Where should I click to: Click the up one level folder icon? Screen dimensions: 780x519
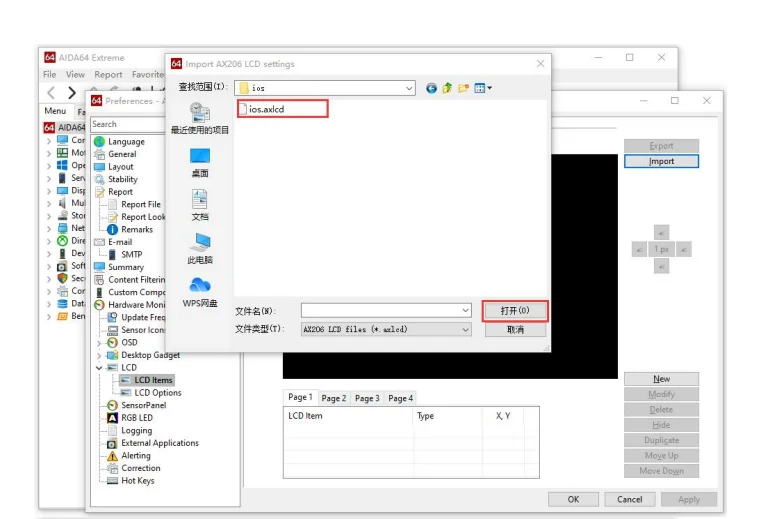(447, 88)
